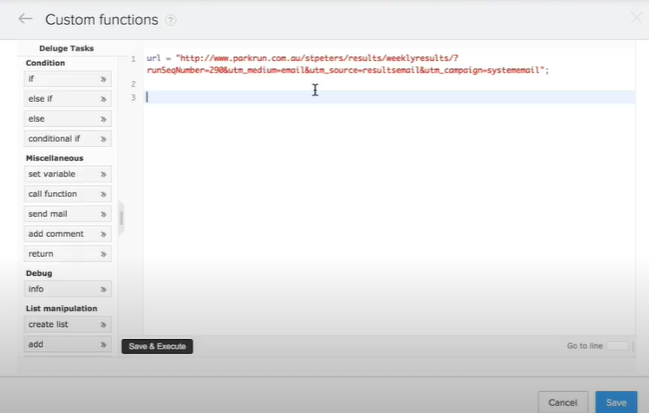Click the chevron on 'call function'

click(103, 194)
